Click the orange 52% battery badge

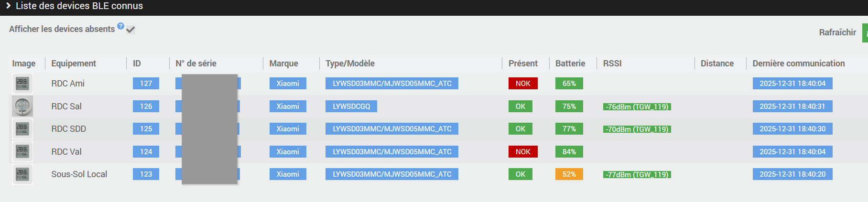tap(569, 174)
